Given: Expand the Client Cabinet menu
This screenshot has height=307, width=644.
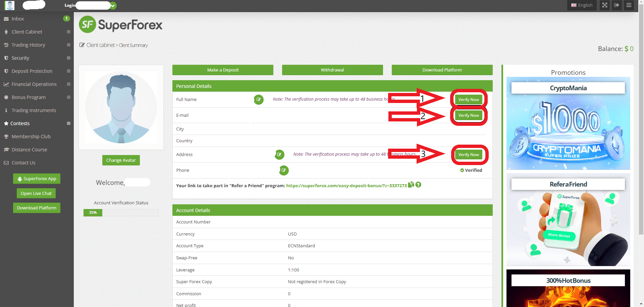Looking at the screenshot, I should coord(68,32).
